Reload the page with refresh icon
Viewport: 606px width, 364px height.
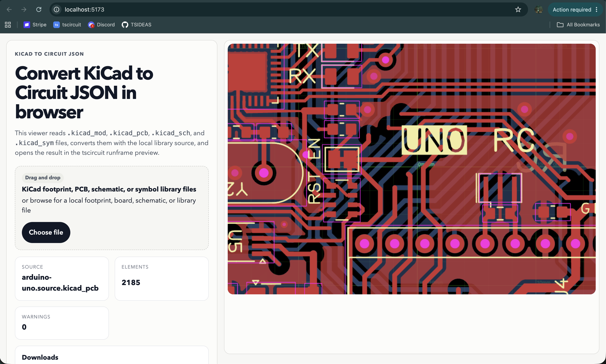39,9
